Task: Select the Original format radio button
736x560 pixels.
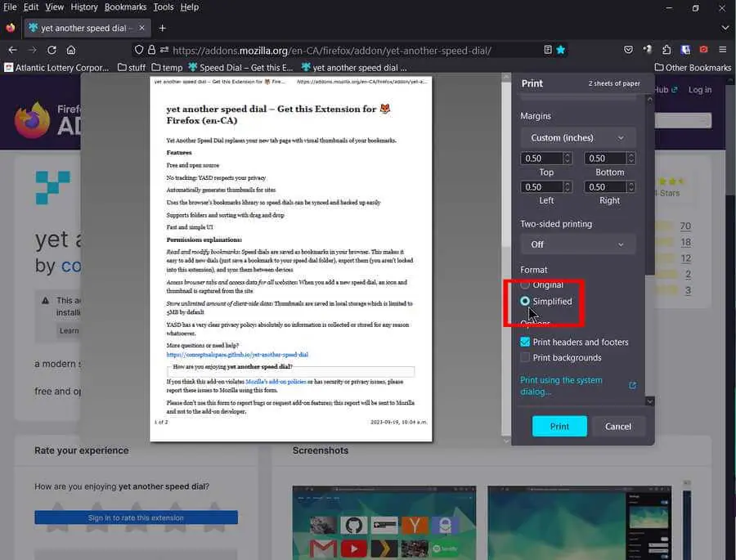Action: click(x=525, y=284)
